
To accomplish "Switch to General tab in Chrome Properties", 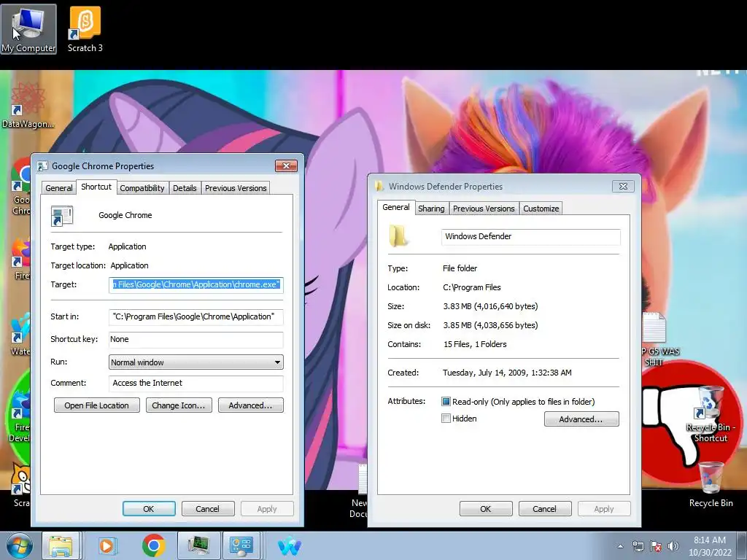I will point(59,188).
